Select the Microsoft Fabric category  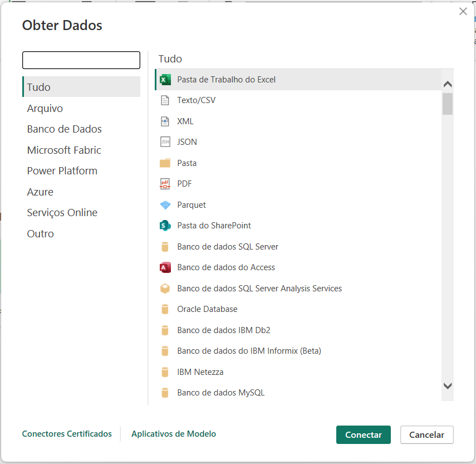coord(64,150)
